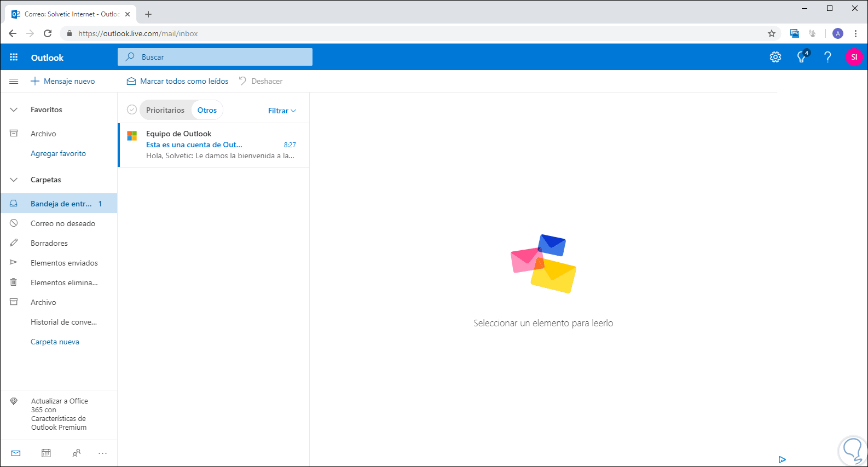Open the Office app launcher grid

[x=14, y=57]
